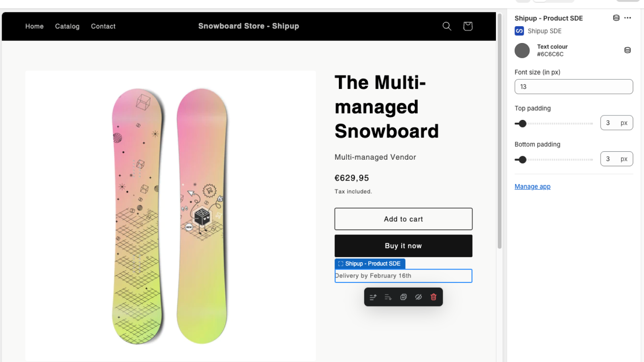Image resolution: width=644 pixels, height=362 pixels.
Task: Click the blue Shipup SDE app icon
Action: tap(519, 31)
